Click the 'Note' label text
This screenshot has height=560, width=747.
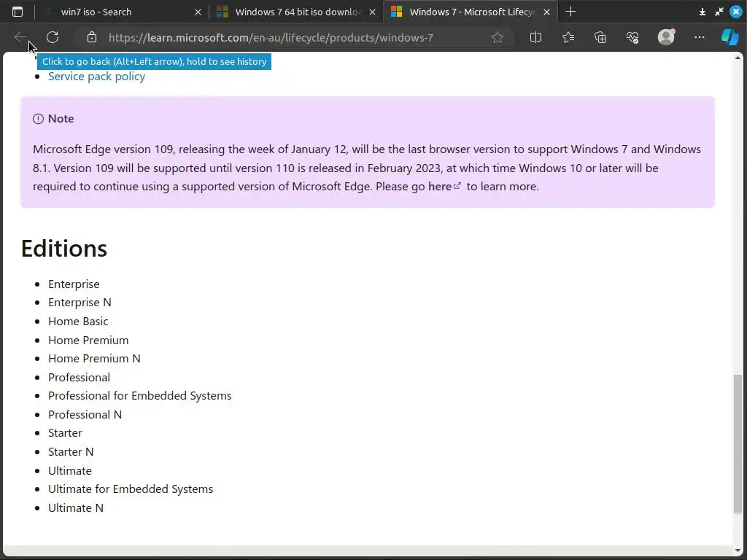coord(61,119)
